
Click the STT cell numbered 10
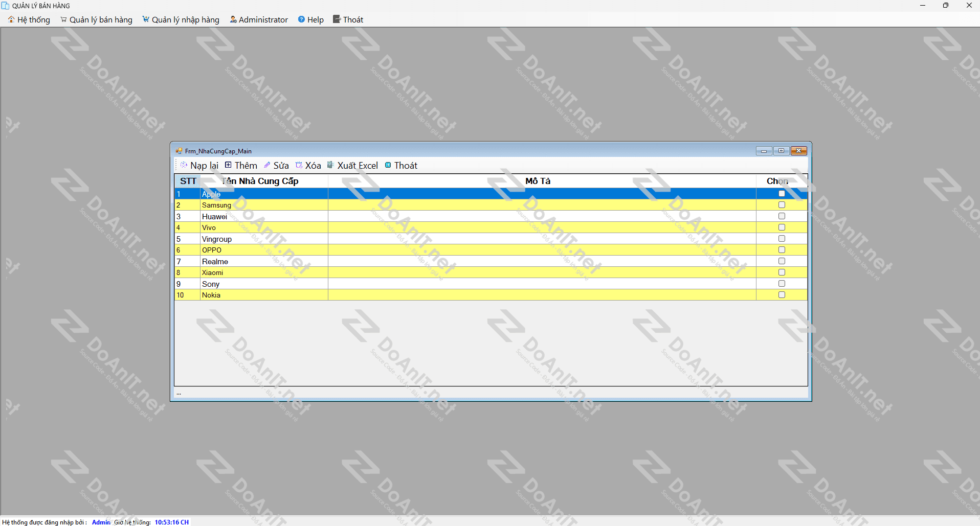click(187, 295)
